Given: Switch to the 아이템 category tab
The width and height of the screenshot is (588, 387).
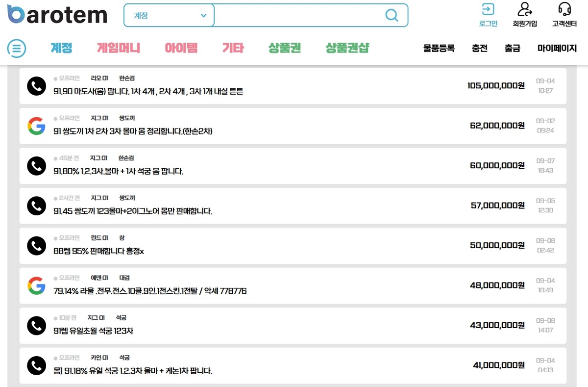Looking at the screenshot, I should coord(181,48).
